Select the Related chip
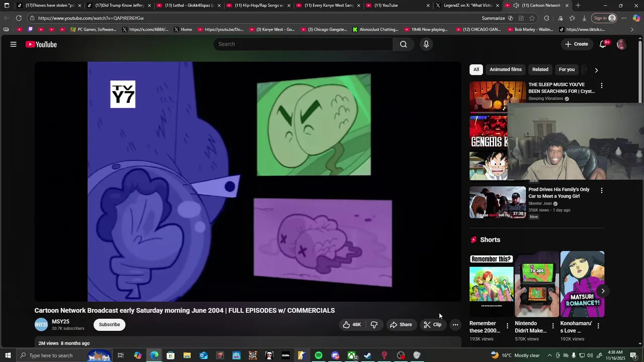644x362 pixels. click(540, 69)
